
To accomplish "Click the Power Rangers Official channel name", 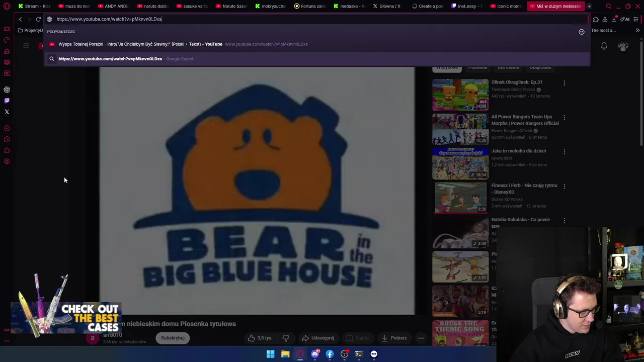I will [x=512, y=131].
